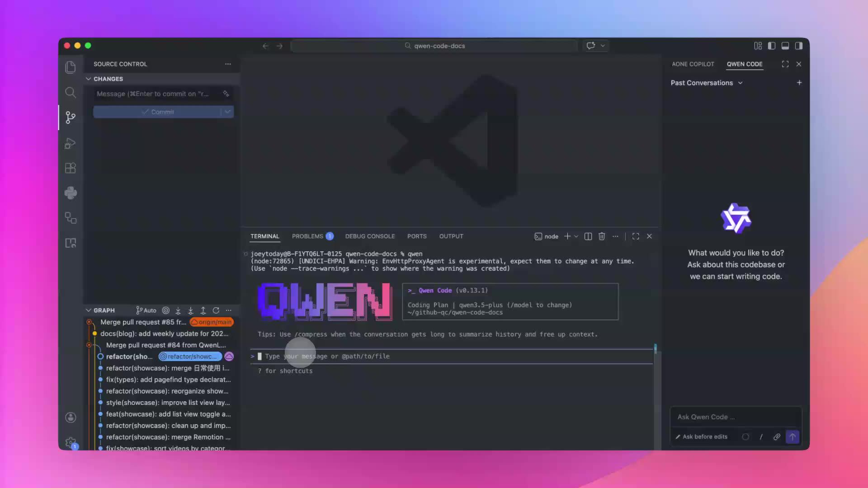This screenshot has height=488, width=868.
Task: Click the slash commands icon in Qwen input
Action: (x=761, y=437)
